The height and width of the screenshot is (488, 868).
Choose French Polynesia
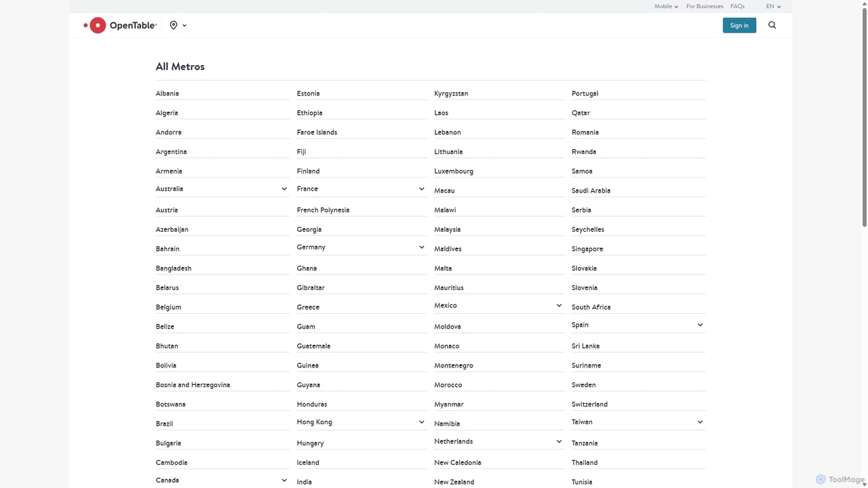(x=323, y=210)
